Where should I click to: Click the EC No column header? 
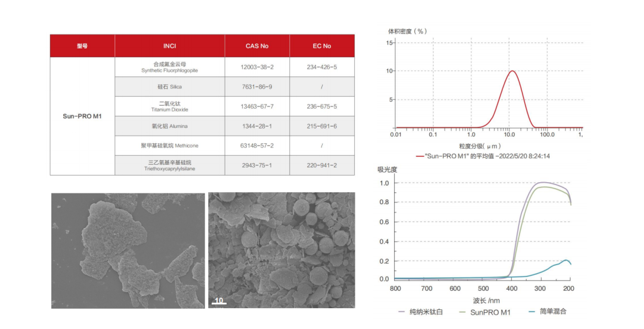click(322, 46)
